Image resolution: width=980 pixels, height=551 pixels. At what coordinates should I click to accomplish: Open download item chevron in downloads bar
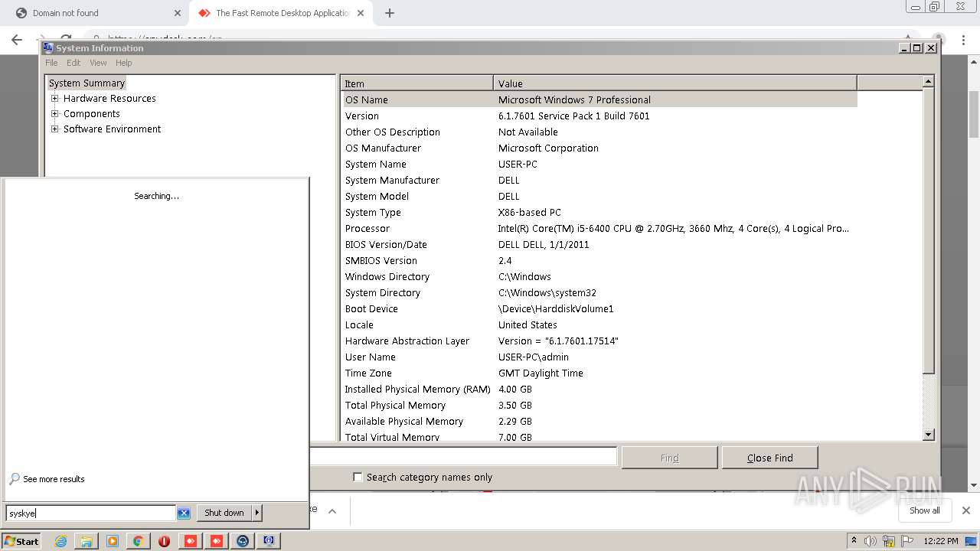tap(332, 510)
